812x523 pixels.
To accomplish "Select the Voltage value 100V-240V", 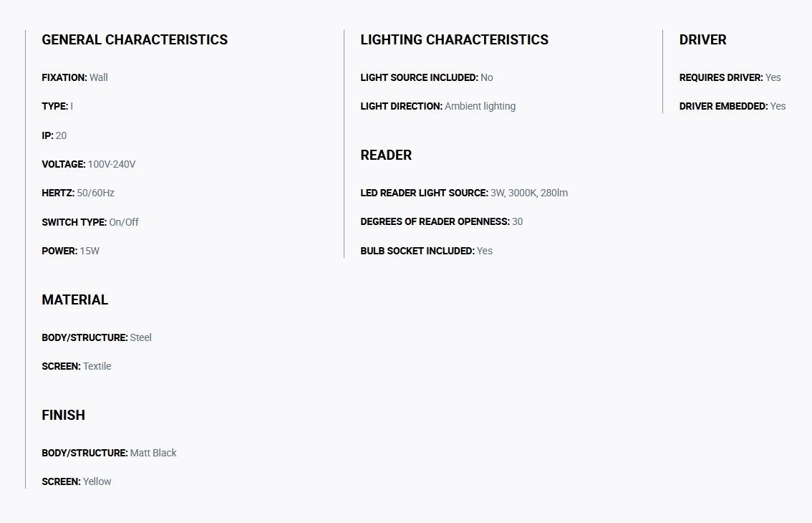I will [x=111, y=164].
